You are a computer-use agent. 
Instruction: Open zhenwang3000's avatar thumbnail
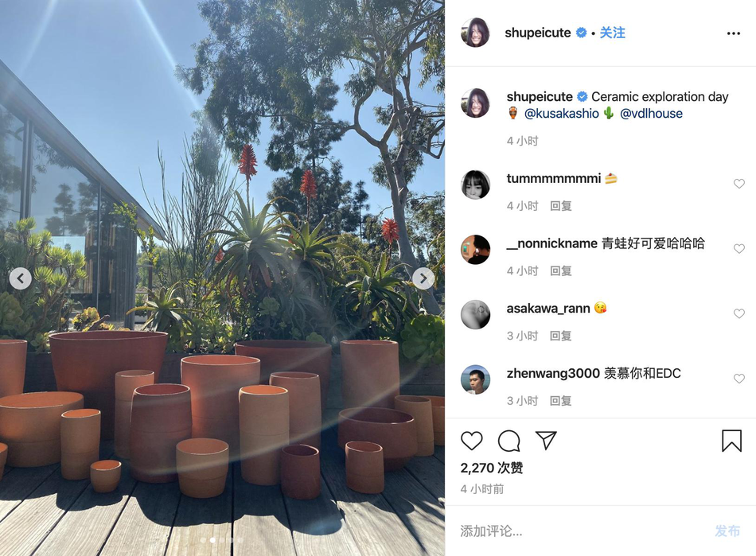(475, 379)
